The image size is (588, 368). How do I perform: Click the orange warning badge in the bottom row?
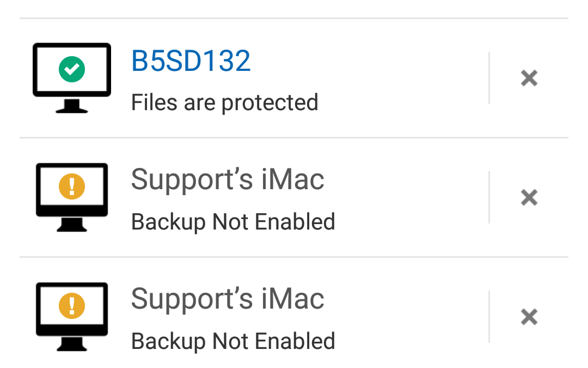(x=72, y=306)
